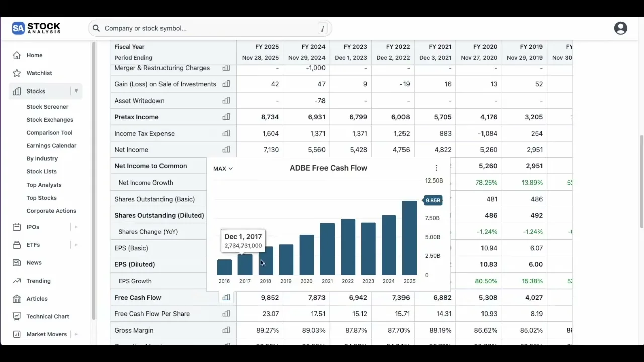The height and width of the screenshot is (362, 644).
Task: Go to Stock Exchanges page
Action: (50, 120)
